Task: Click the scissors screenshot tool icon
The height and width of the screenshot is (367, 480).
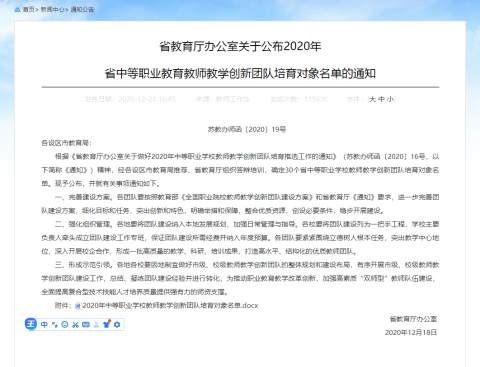Action: point(75,324)
